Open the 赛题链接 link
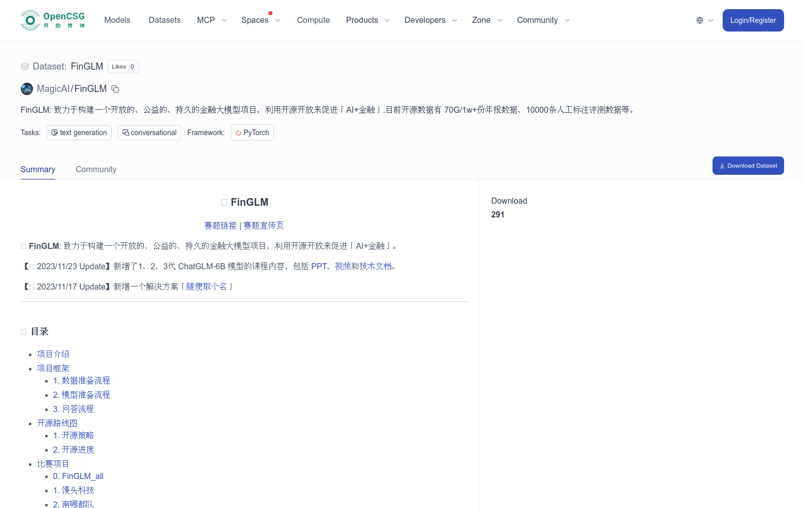 [x=220, y=226]
